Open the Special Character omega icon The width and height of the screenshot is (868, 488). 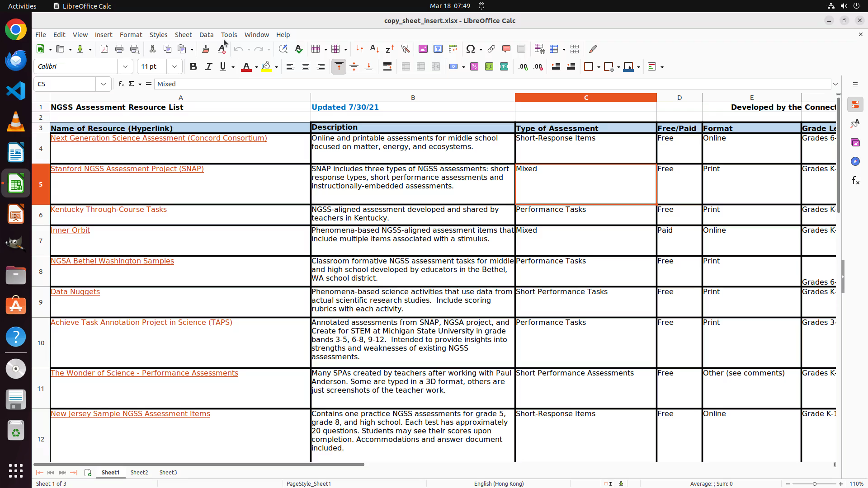coord(471,49)
